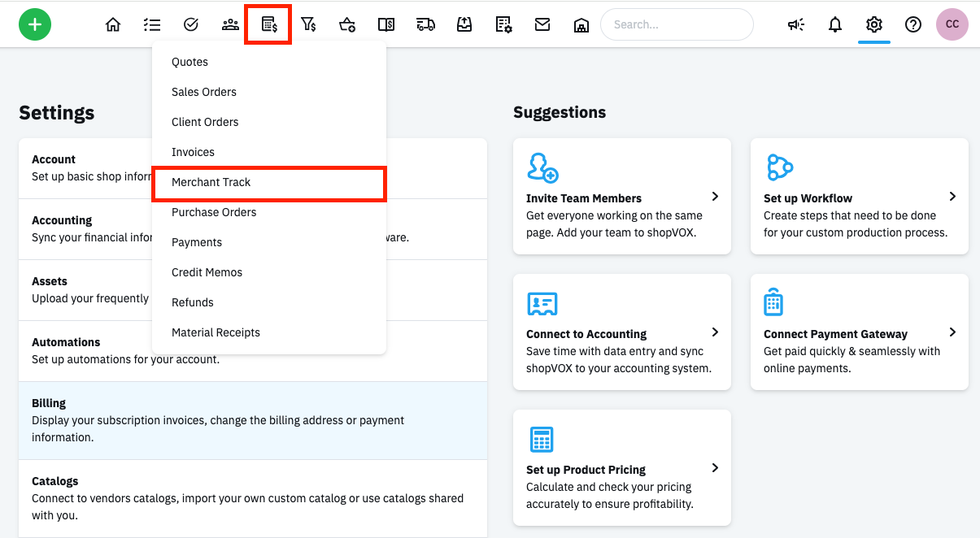Open the CC user avatar menu
This screenshot has height=538, width=980.
(952, 24)
